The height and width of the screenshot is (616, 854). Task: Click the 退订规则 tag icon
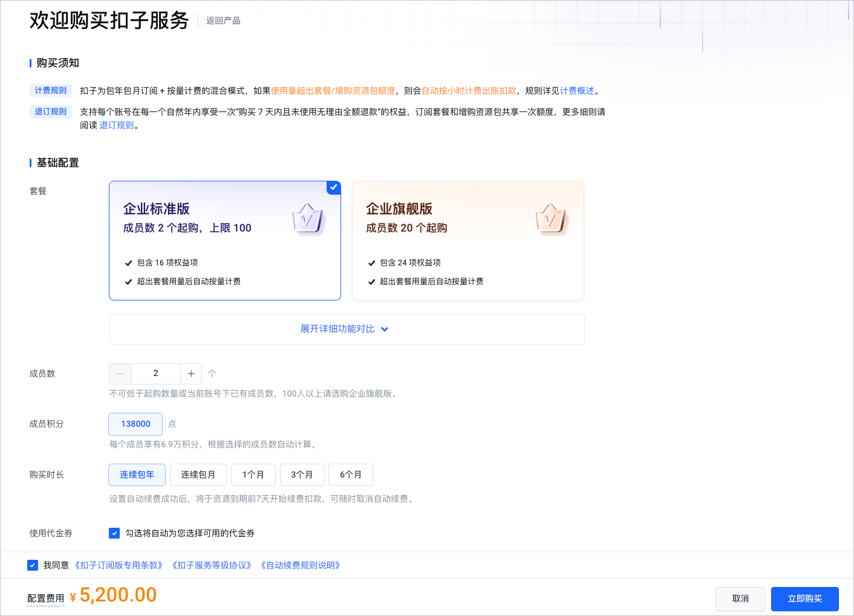(51, 111)
